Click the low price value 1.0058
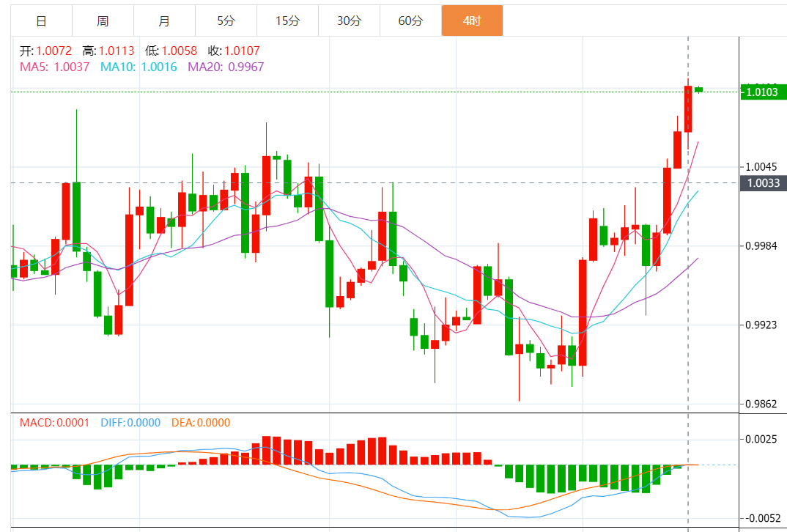Image resolution: width=787 pixels, height=532 pixels. (x=180, y=51)
